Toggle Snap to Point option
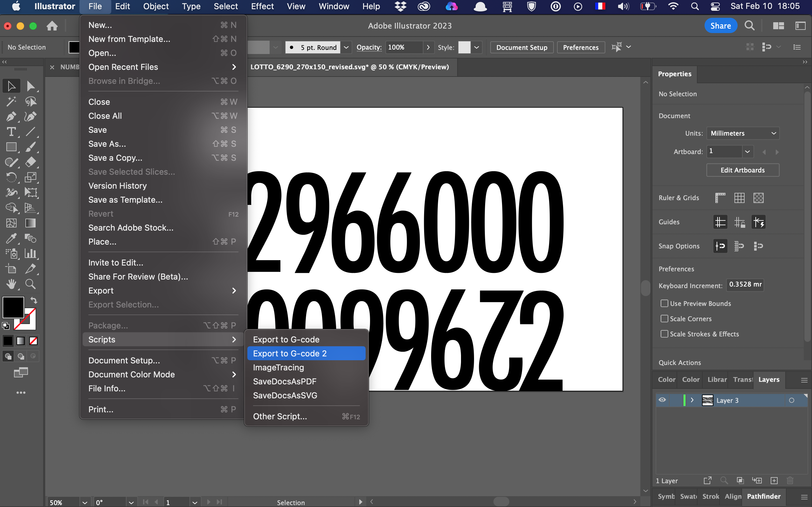 [x=720, y=246]
